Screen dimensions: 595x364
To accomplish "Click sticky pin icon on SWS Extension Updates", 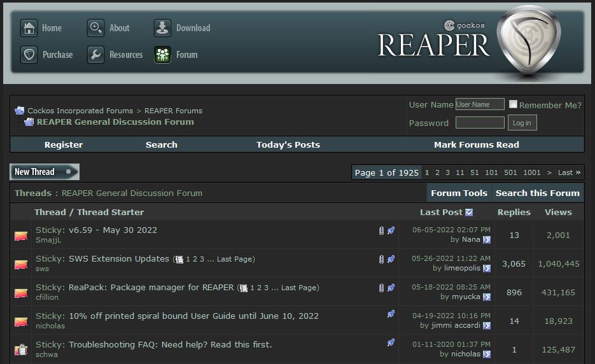I will point(391,259).
